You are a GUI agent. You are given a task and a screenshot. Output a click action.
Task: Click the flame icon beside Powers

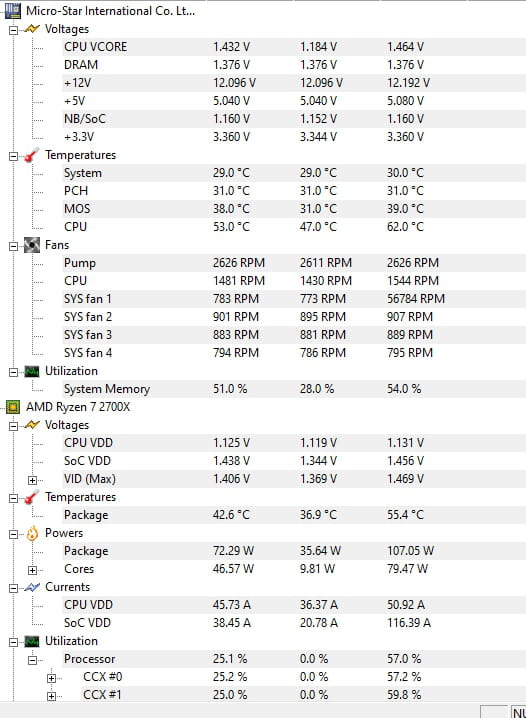32,533
